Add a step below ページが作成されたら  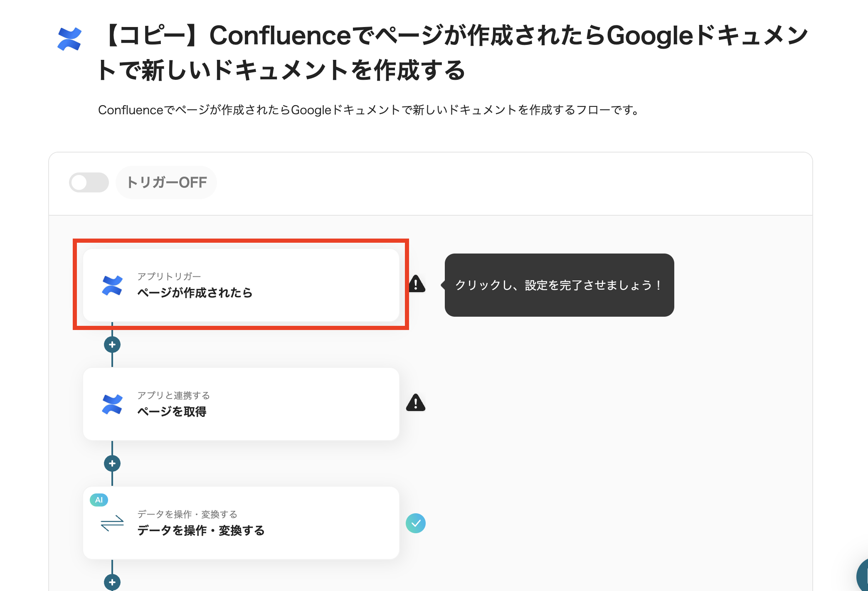click(x=112, y=345)
